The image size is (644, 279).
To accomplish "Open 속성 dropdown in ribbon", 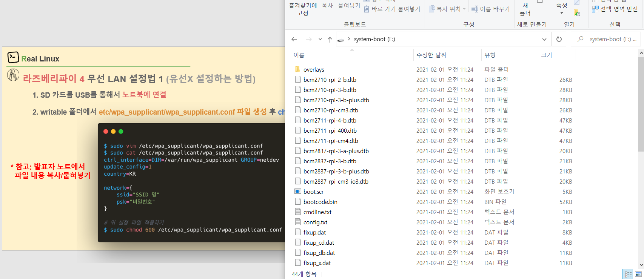I will click(562, 9).
